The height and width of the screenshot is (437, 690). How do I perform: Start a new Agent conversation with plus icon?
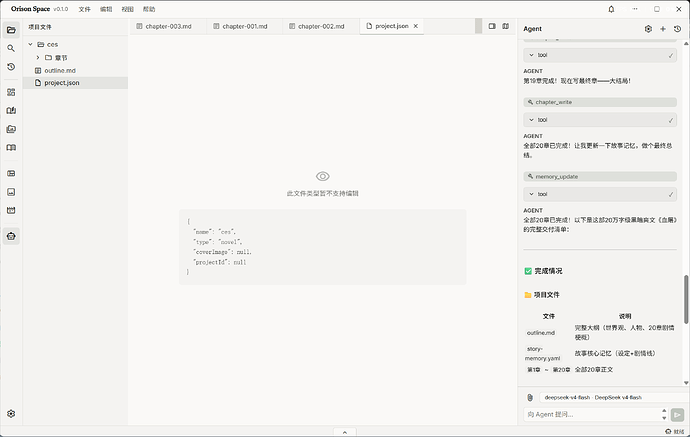[x=663, y=29]
